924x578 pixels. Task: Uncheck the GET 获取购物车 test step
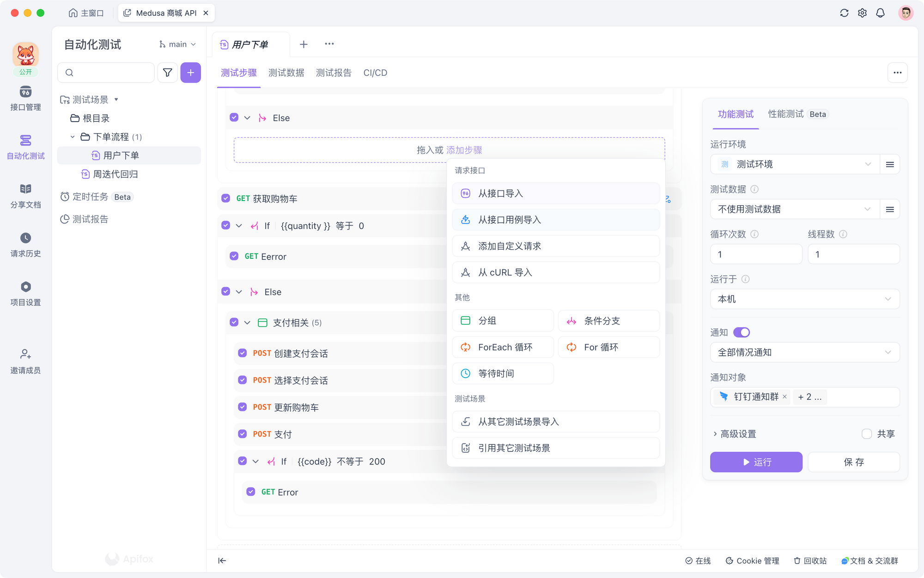225,198
